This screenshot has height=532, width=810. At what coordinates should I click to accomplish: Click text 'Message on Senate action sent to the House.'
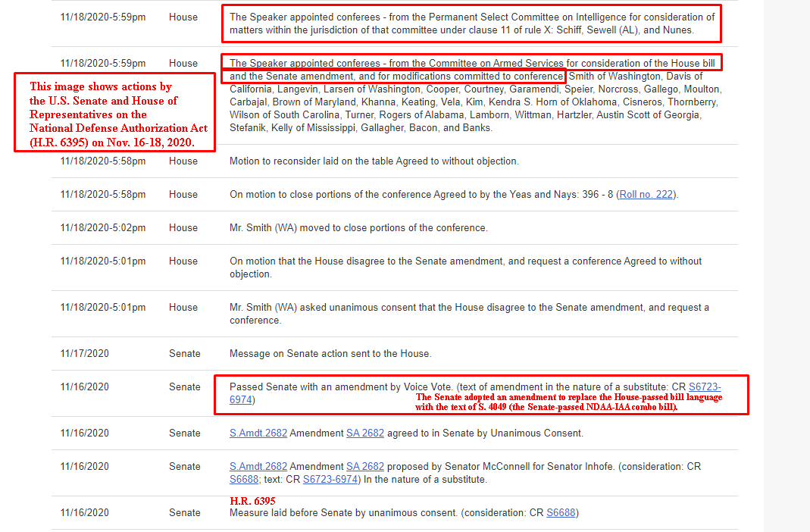click(x=330, y=354)
